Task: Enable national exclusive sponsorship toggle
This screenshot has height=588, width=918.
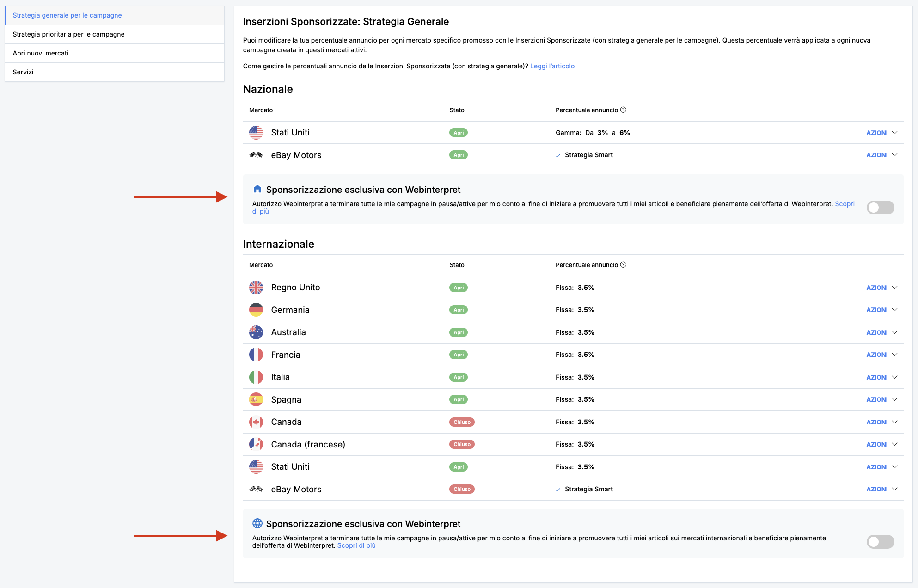Action: pos(880,208)
